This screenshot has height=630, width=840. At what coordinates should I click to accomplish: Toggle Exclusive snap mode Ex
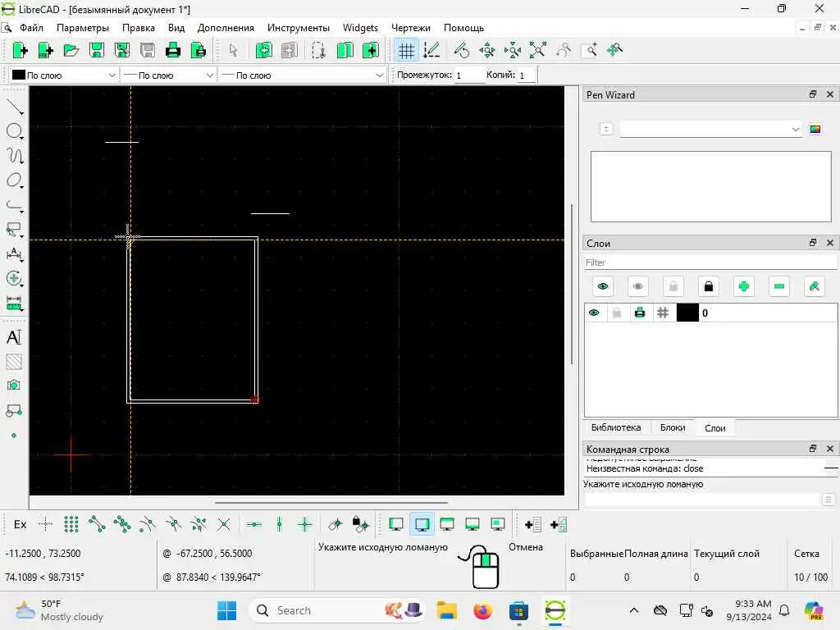pos(20,524)
